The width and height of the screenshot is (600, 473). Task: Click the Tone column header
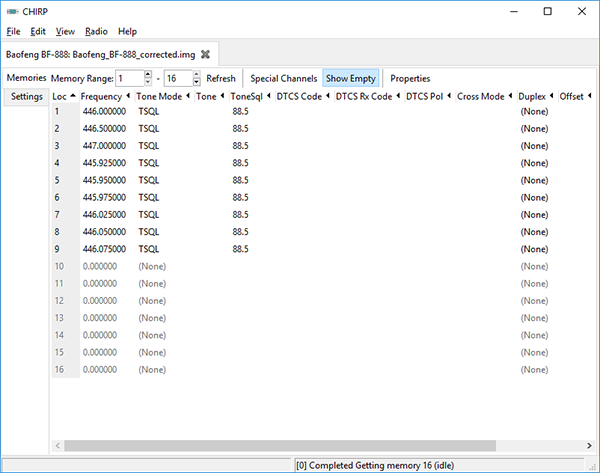(x=210, y=96)
